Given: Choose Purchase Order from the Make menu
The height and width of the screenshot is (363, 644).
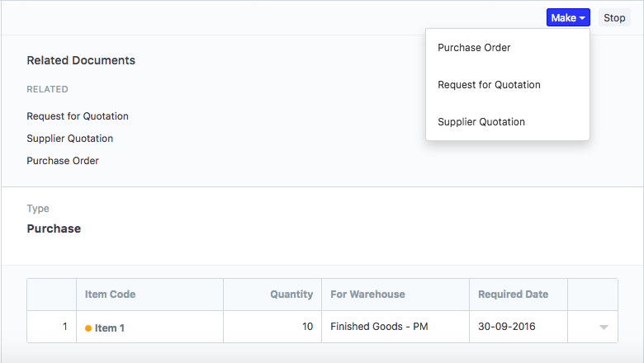Looking at the screenshot, I should click(474, 48).
